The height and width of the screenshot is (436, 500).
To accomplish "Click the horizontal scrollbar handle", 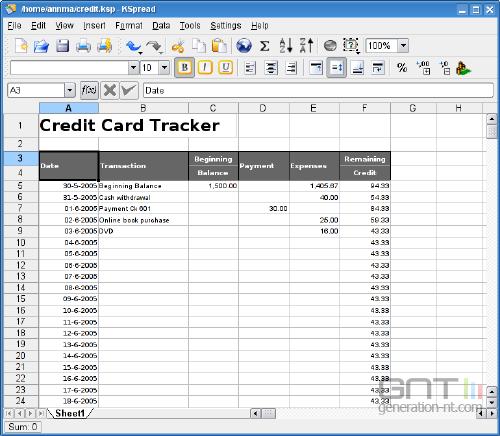I will 268,414.
